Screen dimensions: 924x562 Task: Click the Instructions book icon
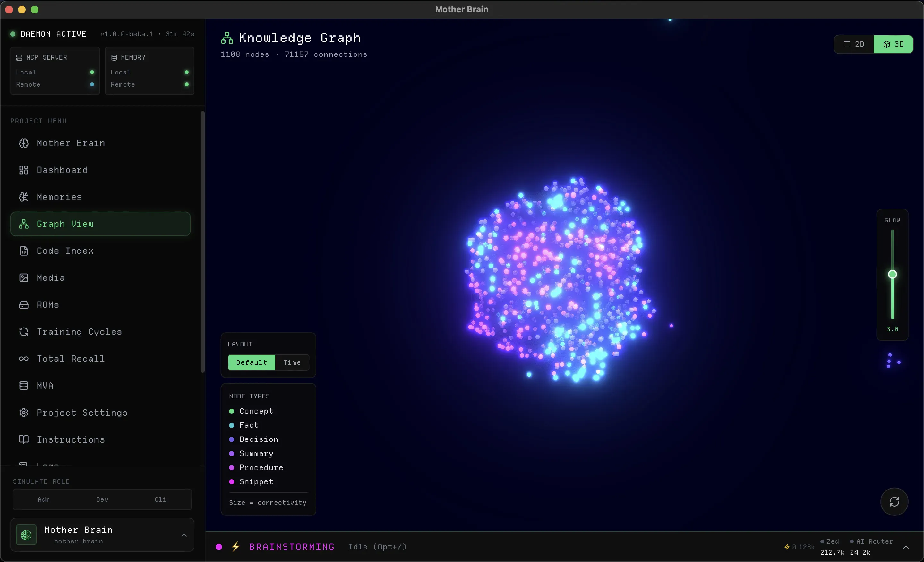(24, 439)
